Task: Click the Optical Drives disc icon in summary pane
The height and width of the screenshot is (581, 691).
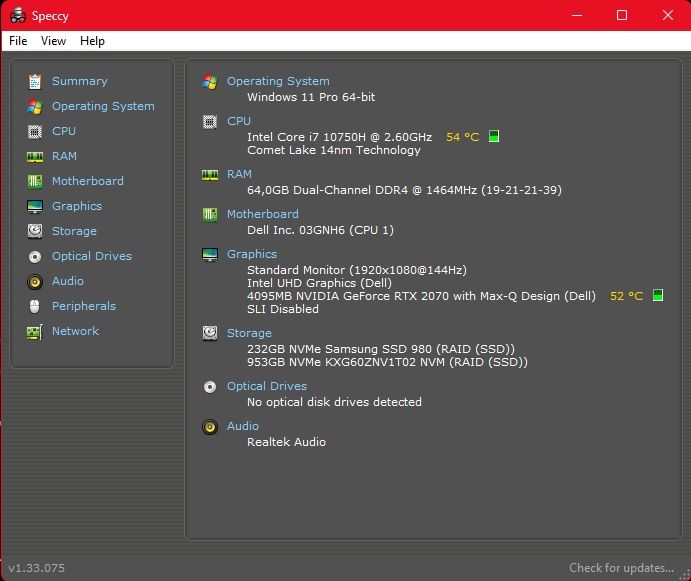Action: pyautogui.click(x=210, y=387)
